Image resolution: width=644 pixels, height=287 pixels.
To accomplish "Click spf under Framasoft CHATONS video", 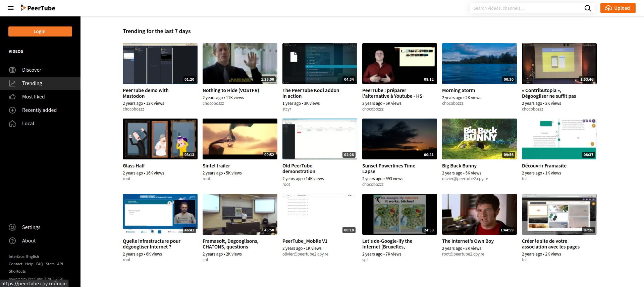I will coord(205,260).
